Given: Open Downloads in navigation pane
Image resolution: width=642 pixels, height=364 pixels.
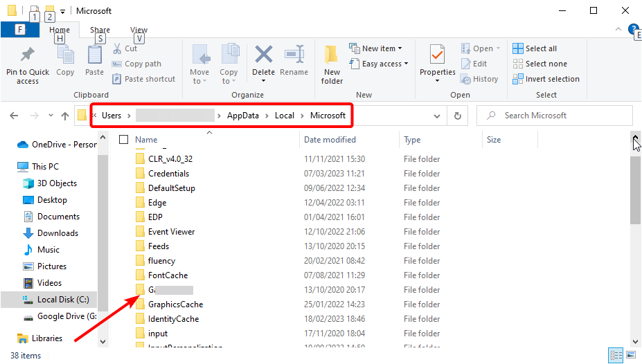Looking at the screenshot, I should click(51, 233).
